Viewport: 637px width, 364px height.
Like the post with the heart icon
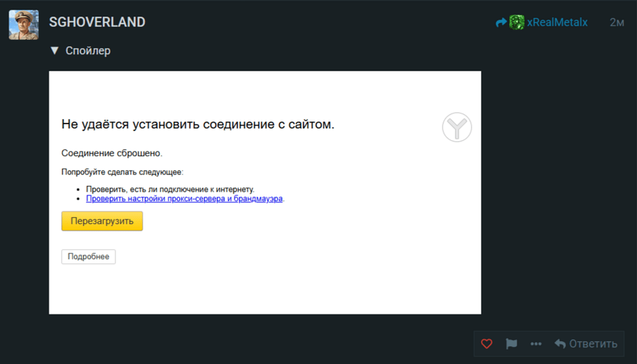[x=487, y=344]
